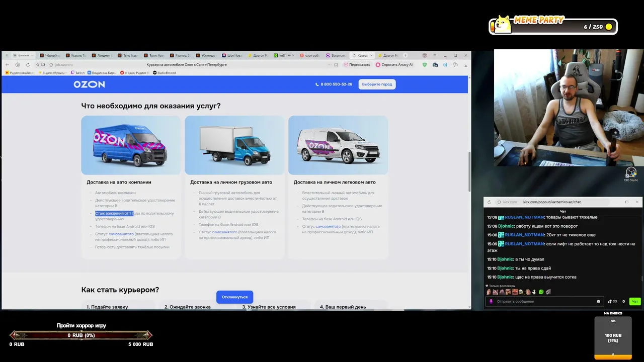Click the Отправить сообщение chat field
The height and width of the screenshot is (362, 644).
click(543, 301)
